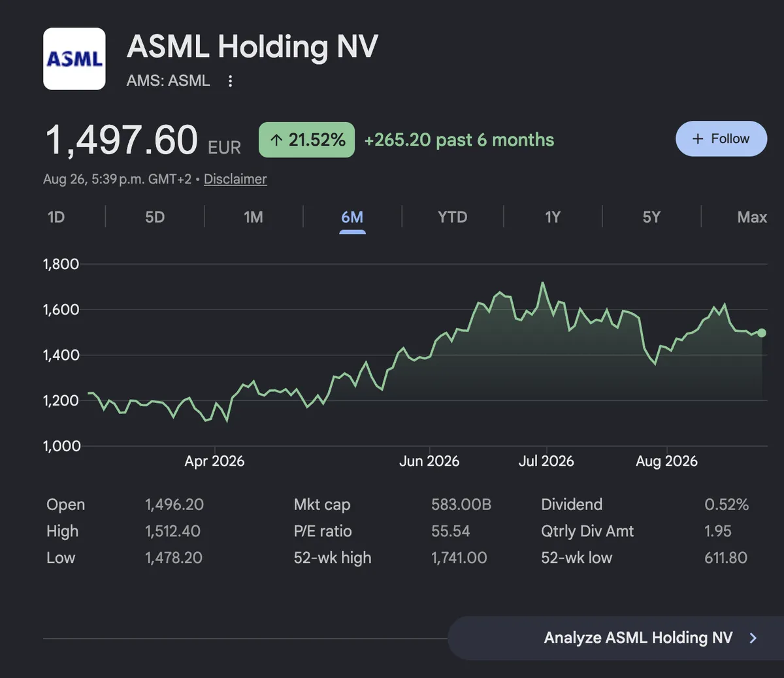Follow ASML Holding NV stock
The image size is (784, 678).
[x=721, y=138]
